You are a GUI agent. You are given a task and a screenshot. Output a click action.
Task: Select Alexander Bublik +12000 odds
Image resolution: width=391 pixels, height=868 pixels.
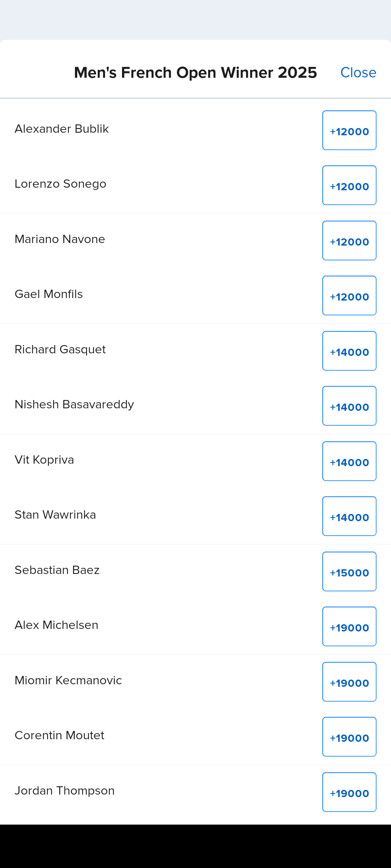pos(349,131)
